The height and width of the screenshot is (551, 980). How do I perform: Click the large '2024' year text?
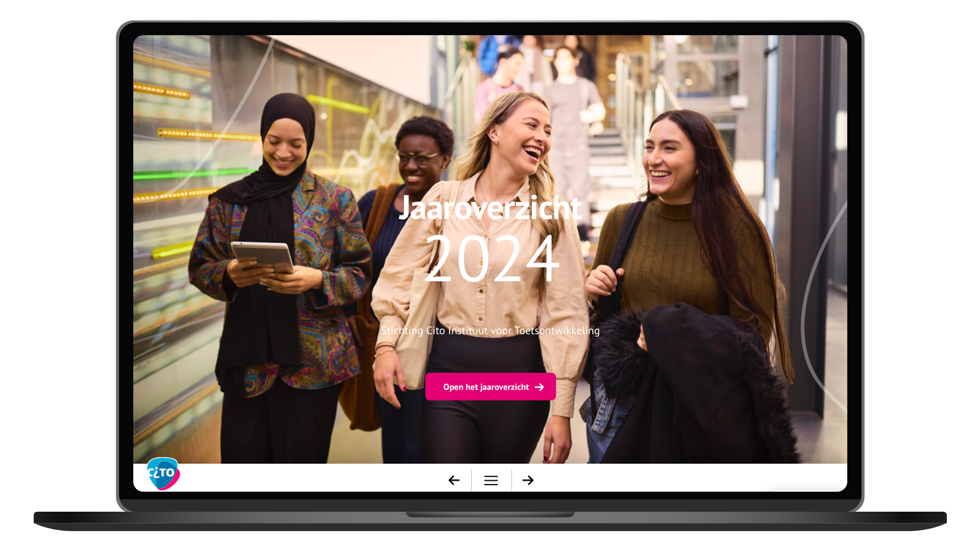492,259
